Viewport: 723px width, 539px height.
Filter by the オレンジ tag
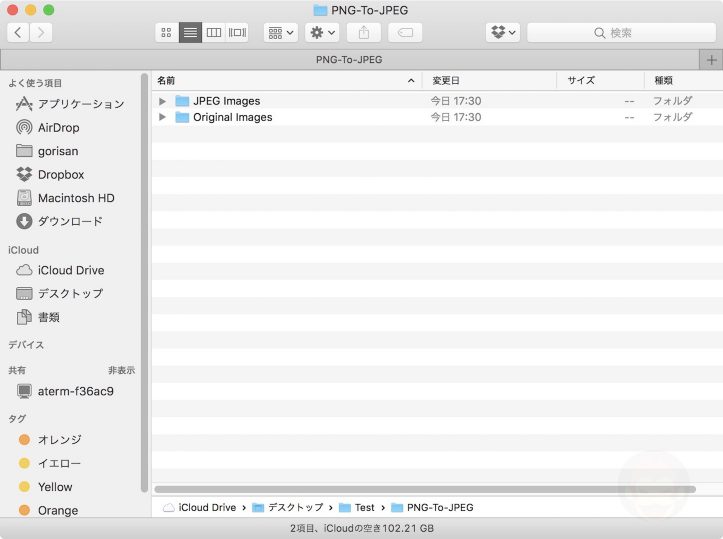50,439
